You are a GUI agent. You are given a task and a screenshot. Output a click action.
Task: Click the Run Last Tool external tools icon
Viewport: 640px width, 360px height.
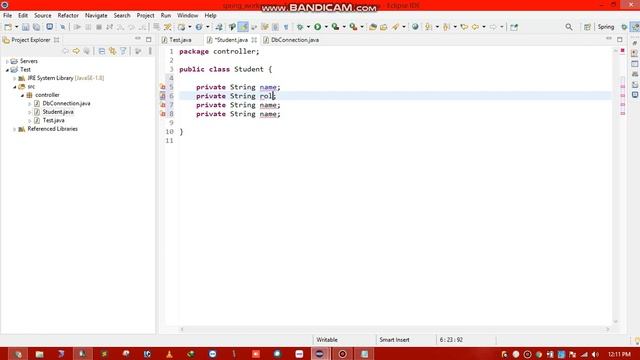(x=353, y=27)
